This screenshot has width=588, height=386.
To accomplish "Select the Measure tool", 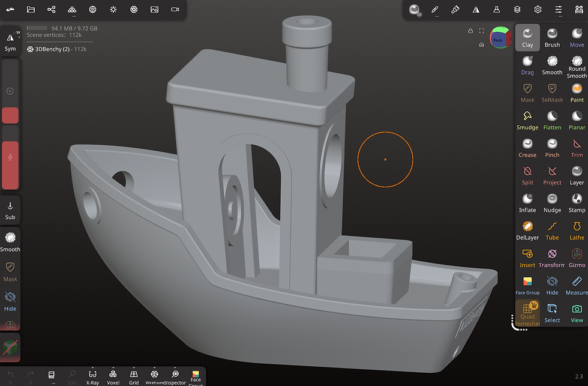I will click(x=577, y=286).
